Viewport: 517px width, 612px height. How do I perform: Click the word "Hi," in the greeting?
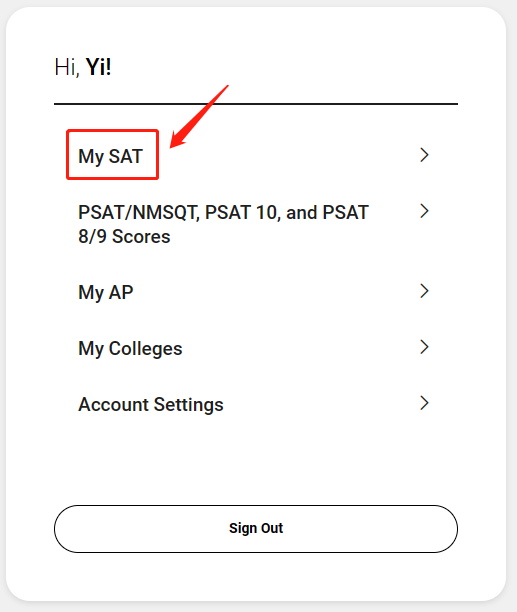tap(67, 67)
